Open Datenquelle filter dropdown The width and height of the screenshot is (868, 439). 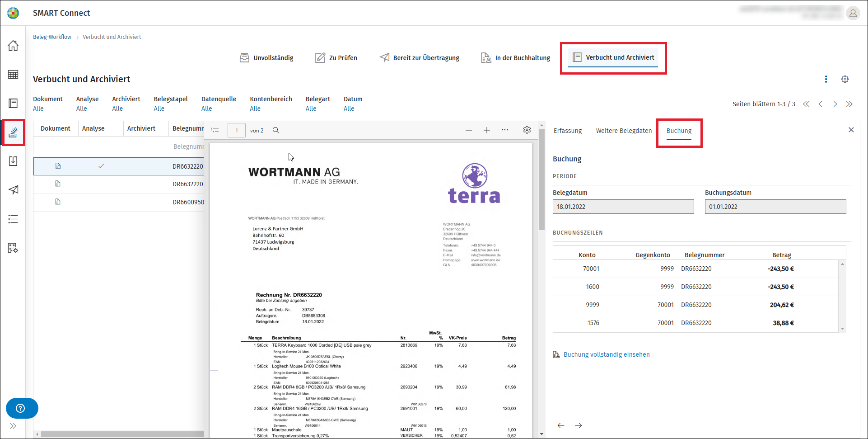[207, 109]
